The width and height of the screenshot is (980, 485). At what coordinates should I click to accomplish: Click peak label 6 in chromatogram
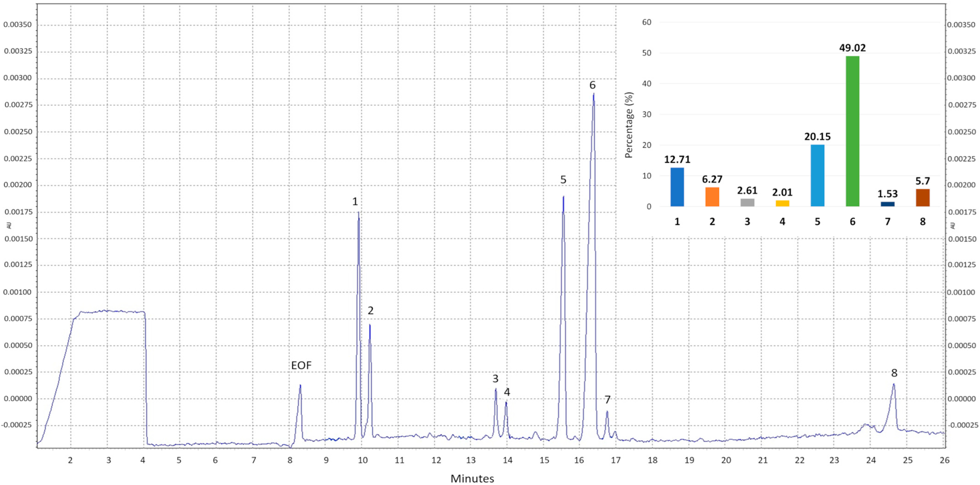pyautogui.click(x=592, y=85)
